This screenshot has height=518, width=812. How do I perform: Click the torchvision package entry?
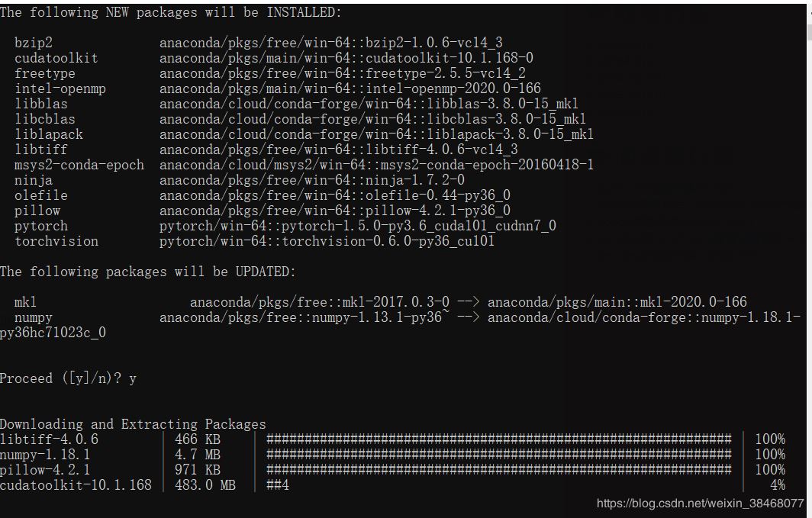click(x=56, y=241)
